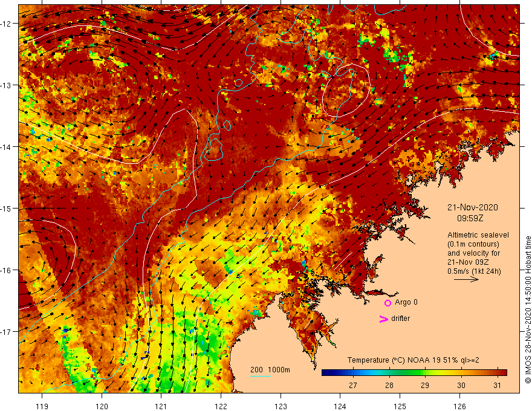The image size is (532, 411).
Task: Click the 'Argo 0' legend text
Action: [406, 302]
